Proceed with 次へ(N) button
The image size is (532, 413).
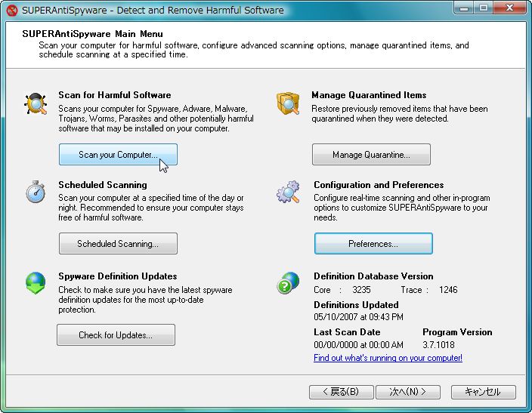[x=408, y=392]
